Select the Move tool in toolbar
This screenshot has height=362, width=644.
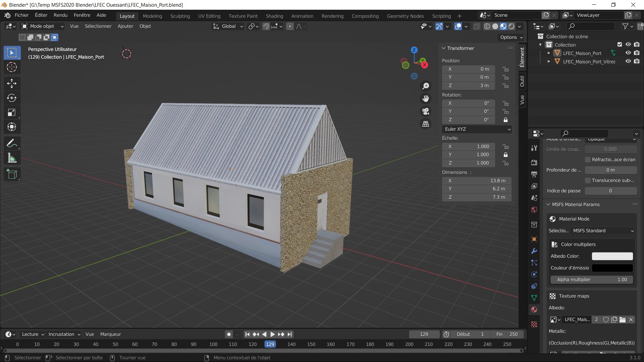(x=12, y=83)
